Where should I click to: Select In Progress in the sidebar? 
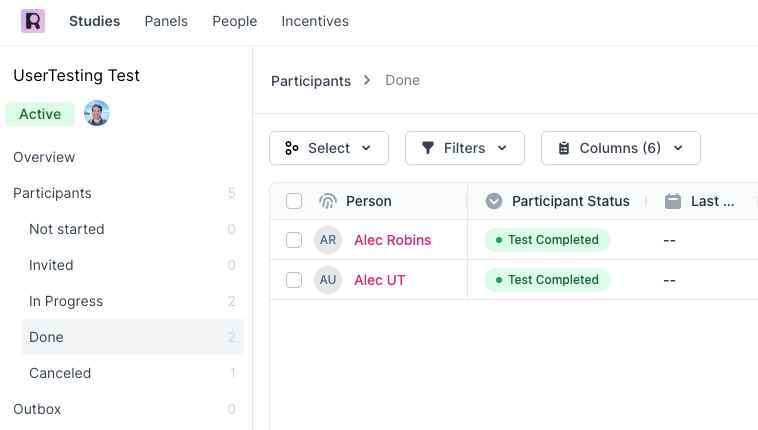66,301
